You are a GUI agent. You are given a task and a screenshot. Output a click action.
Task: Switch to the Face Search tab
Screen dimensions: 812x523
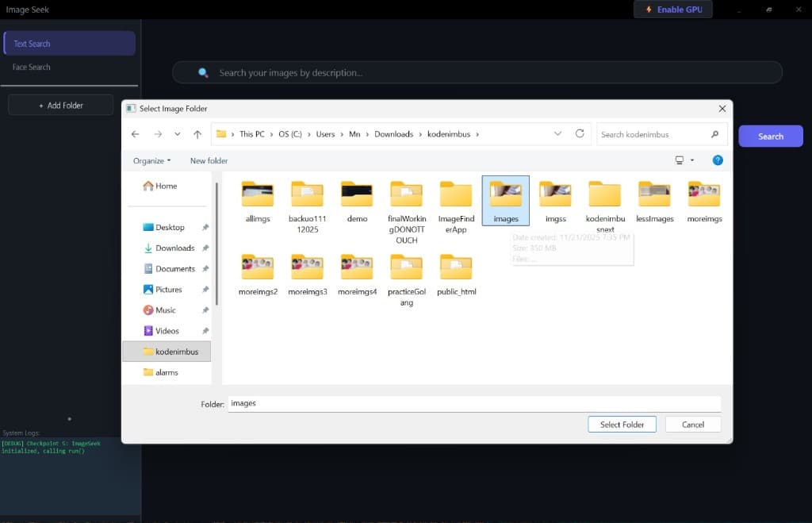(x=31, y=67)
